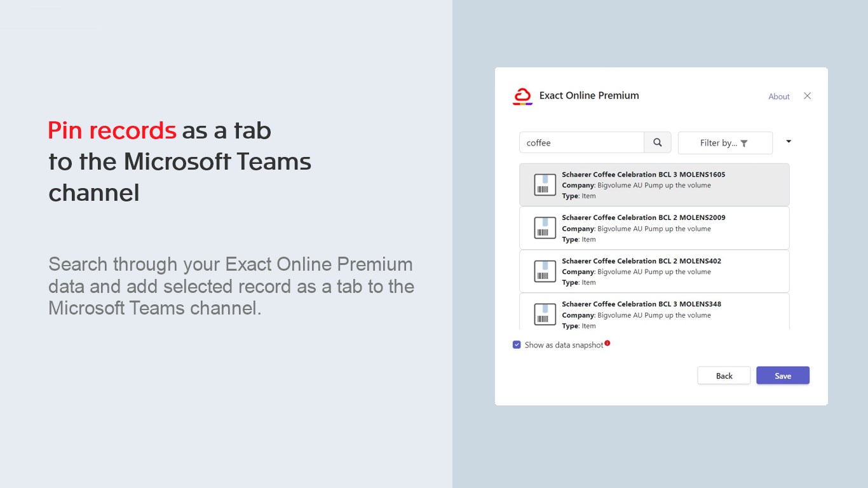868x488 pixels.
Task: Open the About link
Action: 778,97
